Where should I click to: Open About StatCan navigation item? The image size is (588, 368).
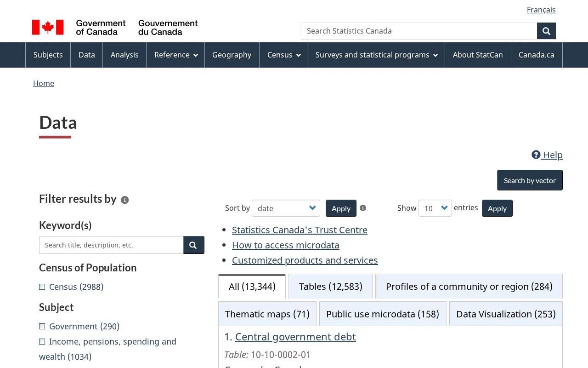click(478, 55)
